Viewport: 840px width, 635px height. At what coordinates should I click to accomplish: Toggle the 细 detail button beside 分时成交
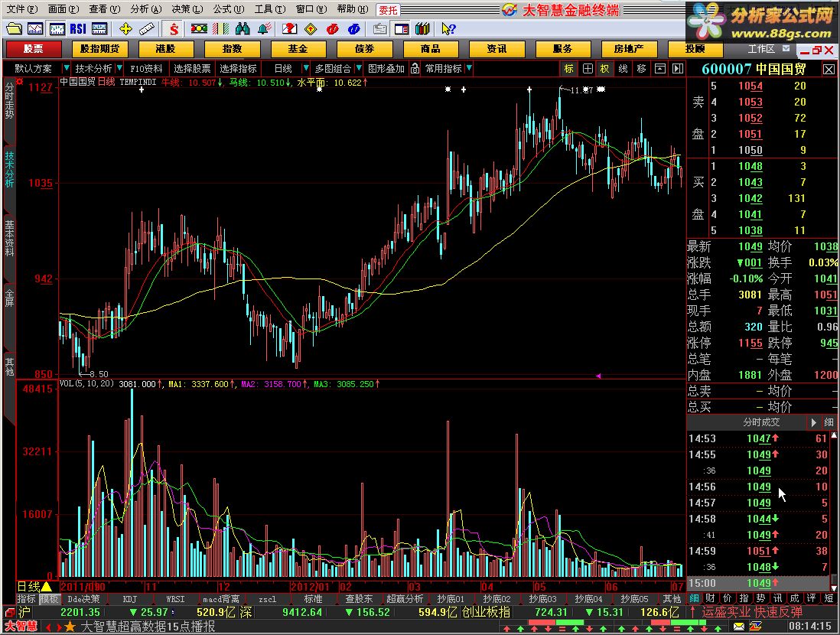pyautogui.click(x=829, y=422)
